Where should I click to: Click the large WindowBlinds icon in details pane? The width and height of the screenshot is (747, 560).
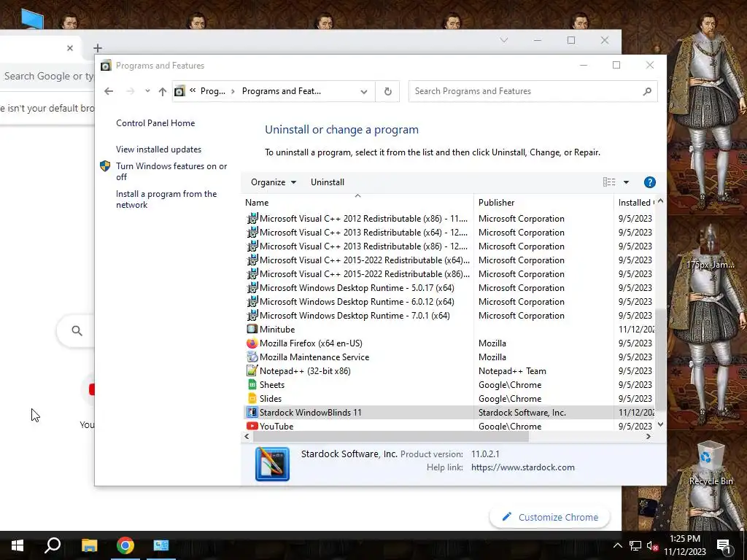pyautogui.click(x=272, y=464)
